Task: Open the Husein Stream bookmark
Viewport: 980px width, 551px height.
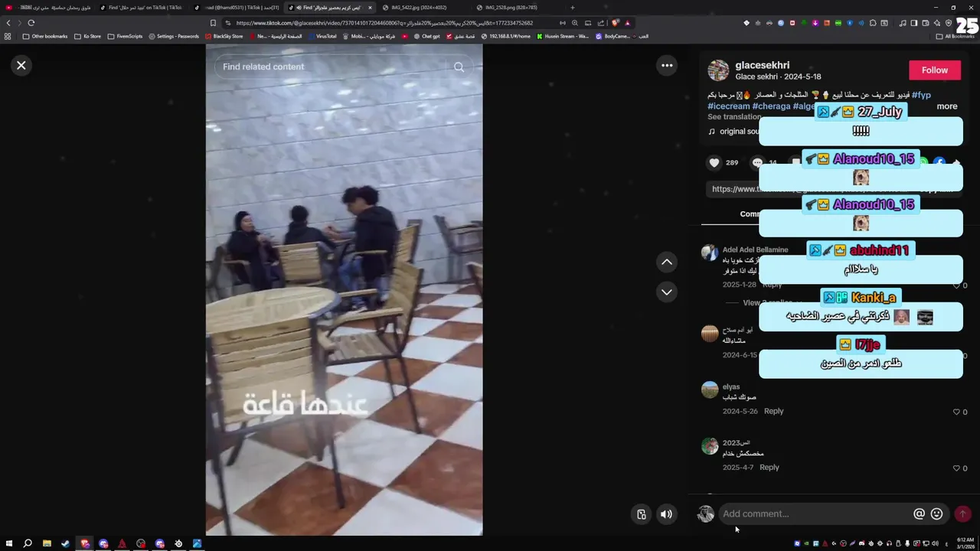Action: (563, 36)
